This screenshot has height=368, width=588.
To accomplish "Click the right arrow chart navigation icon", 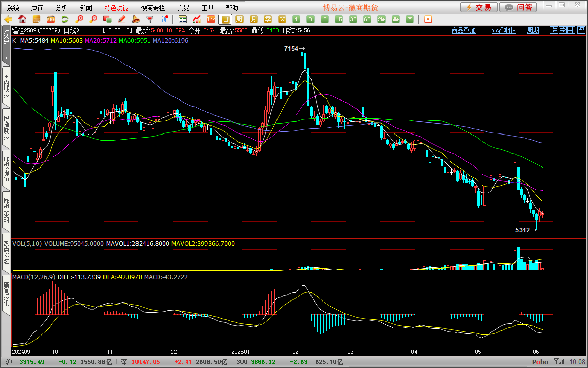I will tap(563, 30).
